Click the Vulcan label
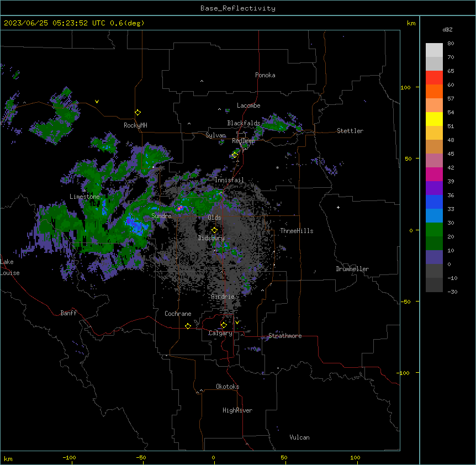The width and height of the screenshot is (476, 465). click(299, 437)
